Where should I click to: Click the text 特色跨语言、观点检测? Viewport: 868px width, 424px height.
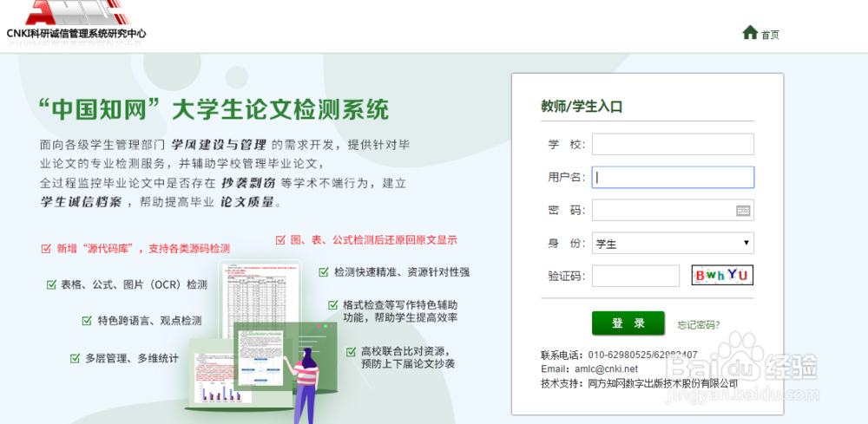[149, 321]
